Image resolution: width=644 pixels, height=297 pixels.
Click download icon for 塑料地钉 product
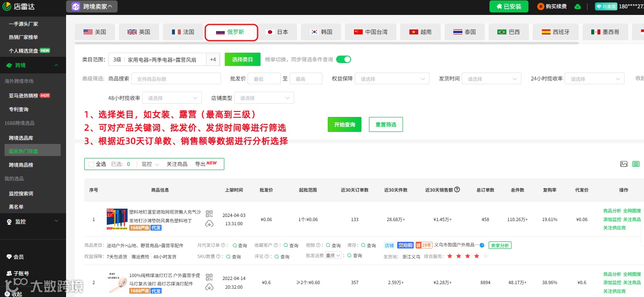tap(209, 224)
